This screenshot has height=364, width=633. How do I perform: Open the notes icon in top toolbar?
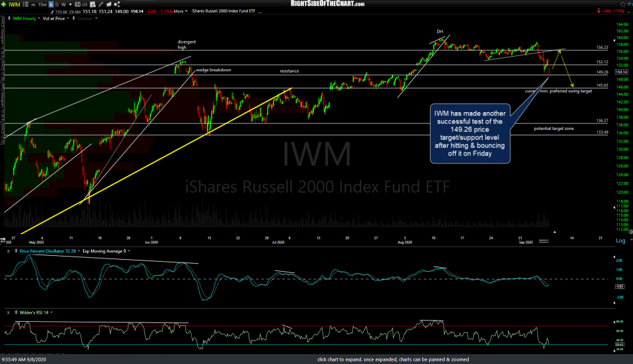[x=109, y=5]
